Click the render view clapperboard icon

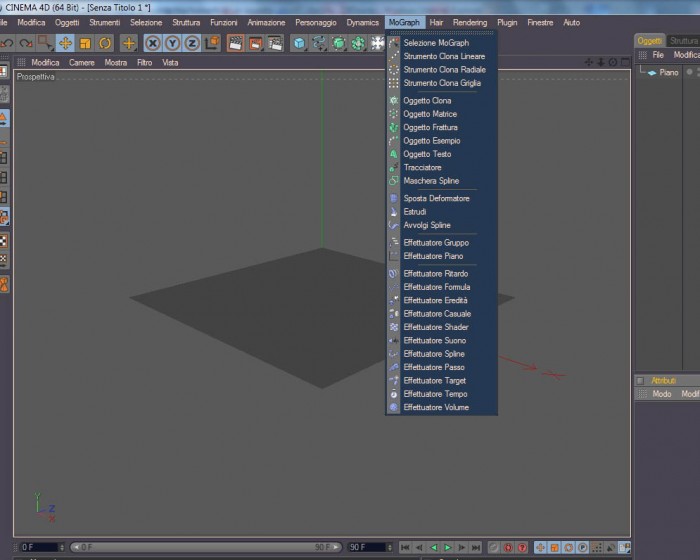(235, 43)
